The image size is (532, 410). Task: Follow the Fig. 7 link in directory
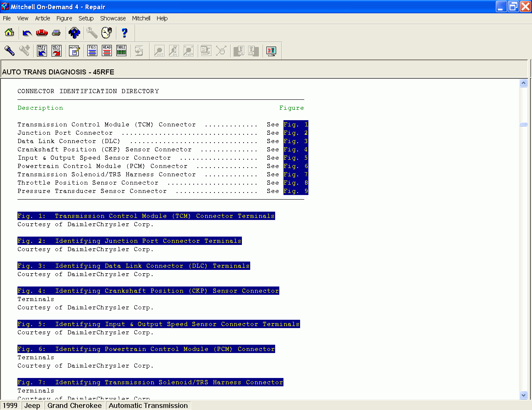coord(296,174)
